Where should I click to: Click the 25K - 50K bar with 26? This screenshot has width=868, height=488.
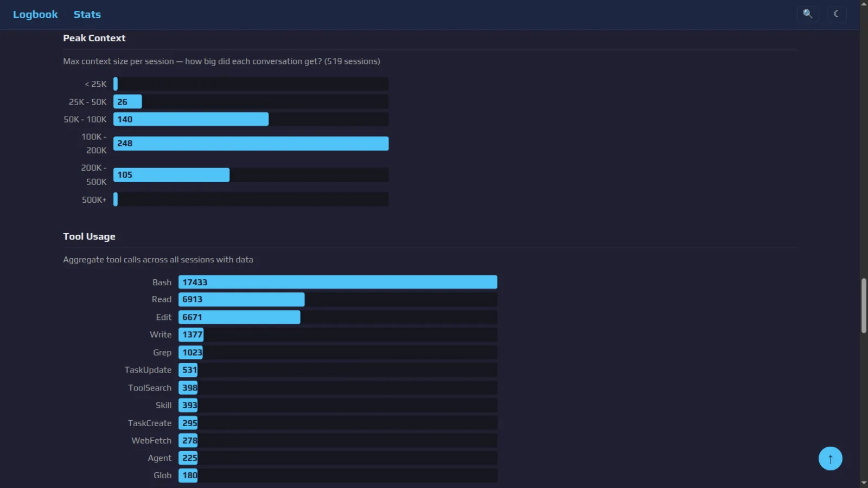(x=127, y=101)
